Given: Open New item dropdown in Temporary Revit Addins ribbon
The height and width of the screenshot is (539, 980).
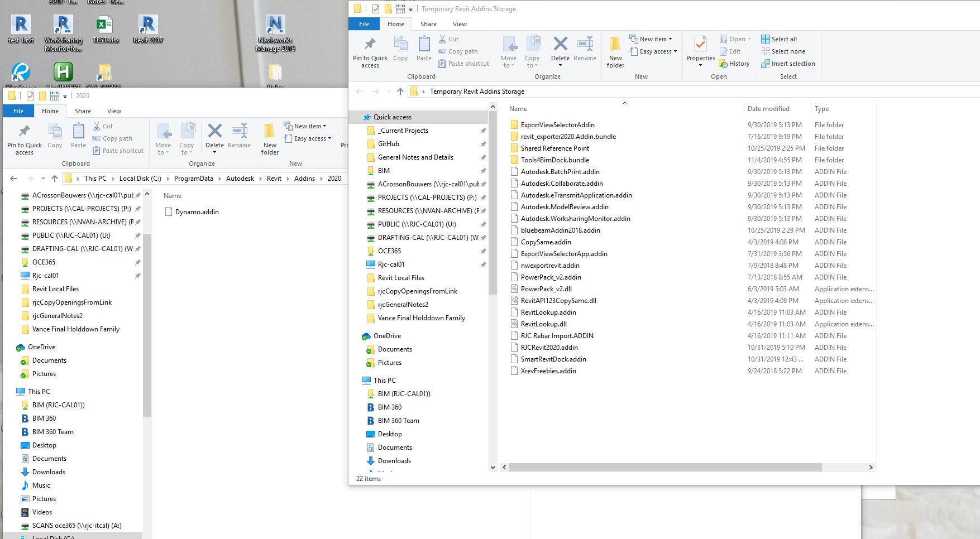Looking at the screenshot, I should [x=651, y=39].
